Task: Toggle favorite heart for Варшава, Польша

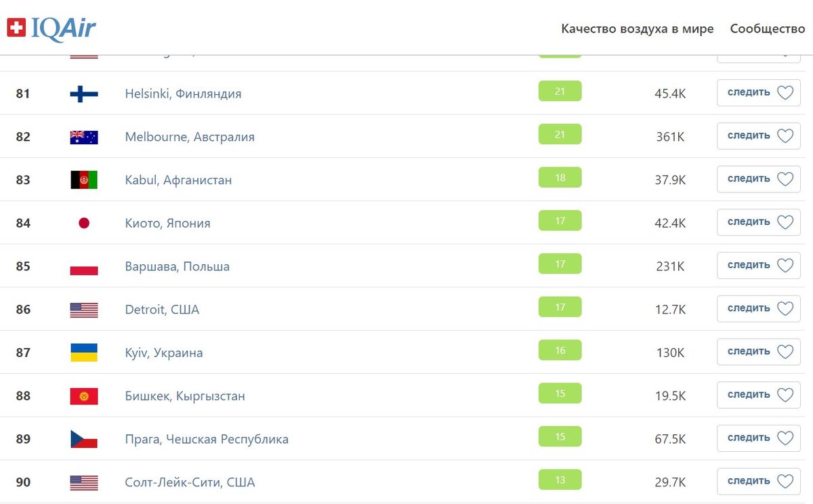Action: (785, 266)
